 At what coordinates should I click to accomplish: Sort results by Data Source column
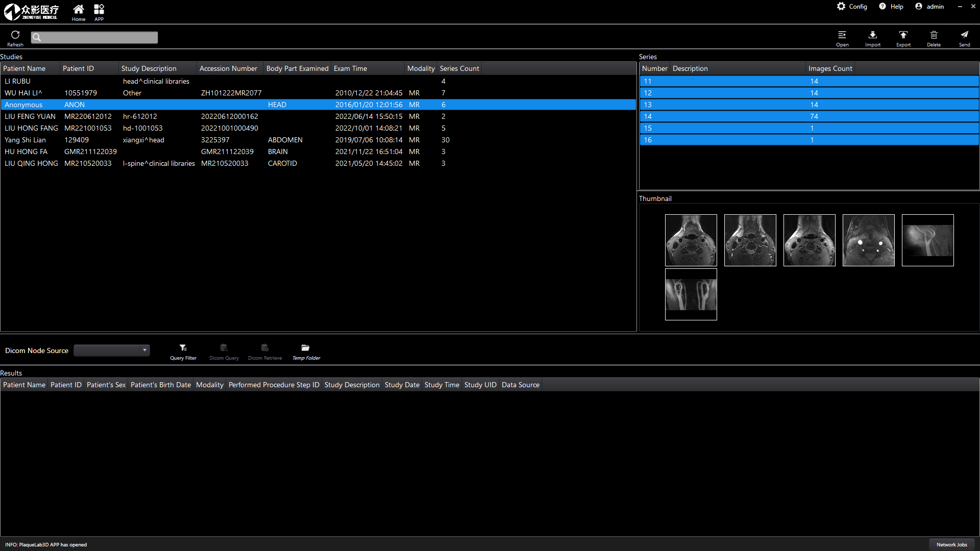tap(521, 385)
